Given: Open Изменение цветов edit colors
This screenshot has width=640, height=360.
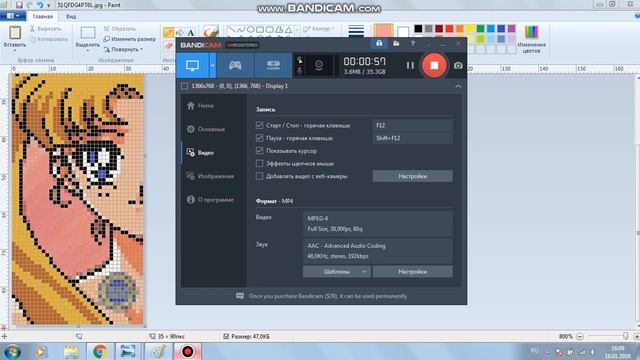Looking at the screenshot, I should coord(531,39).
